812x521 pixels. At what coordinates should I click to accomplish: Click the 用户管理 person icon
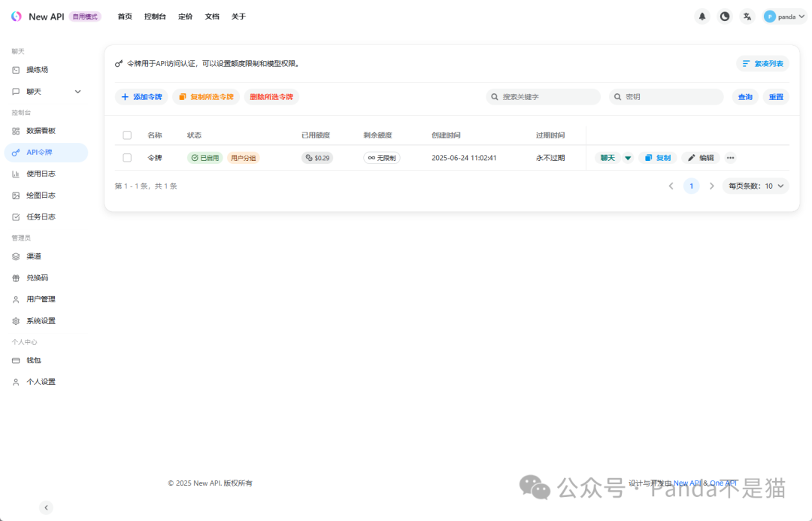(16, 299)
